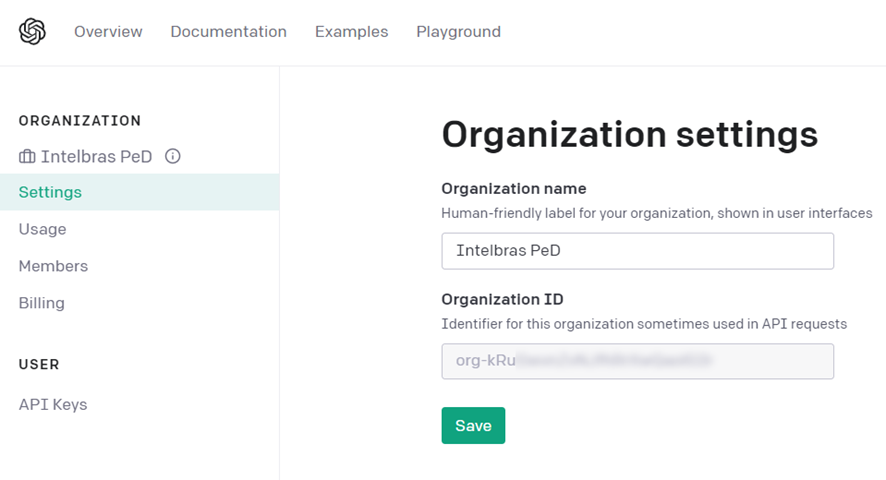
Task: Click the Intelbras PeD organization name in sidebar
Action: [x=97, y=157]
